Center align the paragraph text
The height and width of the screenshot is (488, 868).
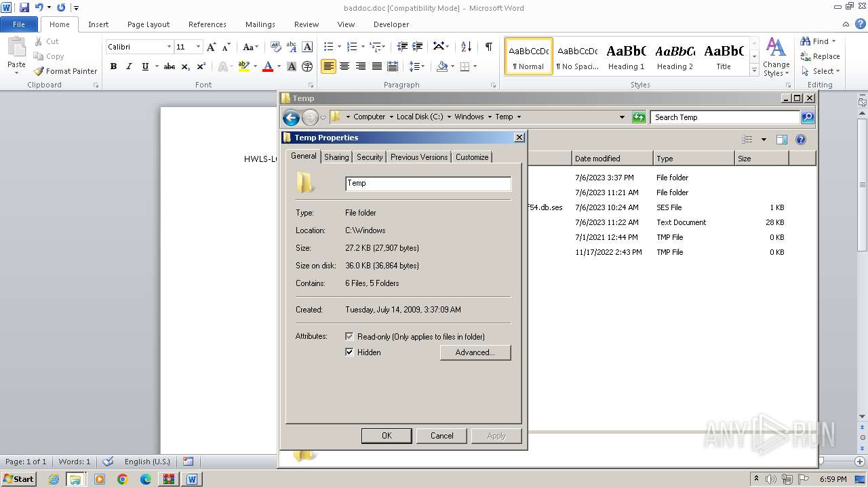344,66
